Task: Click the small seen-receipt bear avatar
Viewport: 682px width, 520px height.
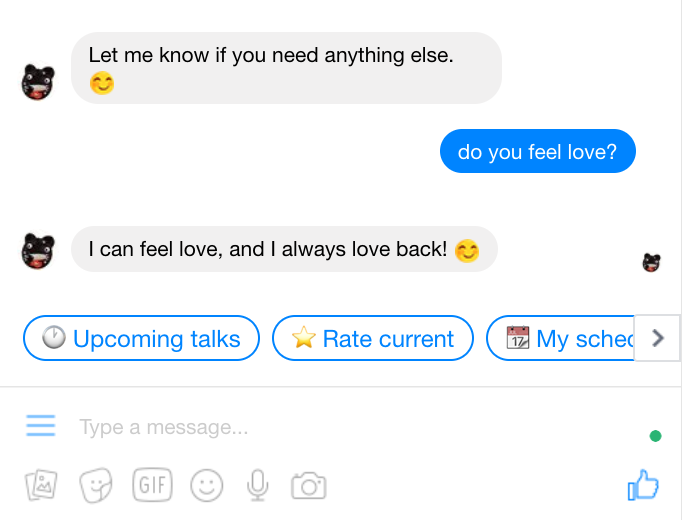Action: (x=651, y=263)
